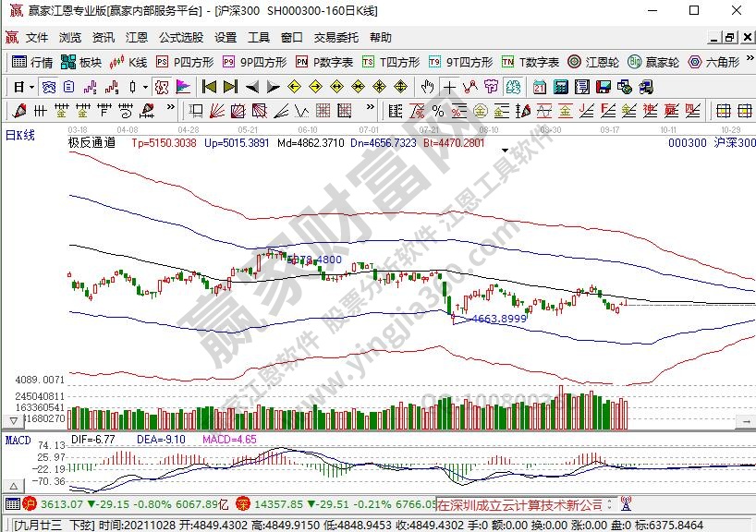
Task: Open the 六角形 hexagon tool
Action: point(713,62)
